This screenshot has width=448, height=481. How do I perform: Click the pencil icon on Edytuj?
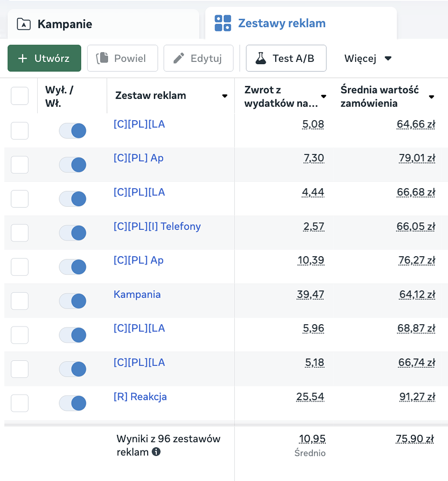pos(178,58)
